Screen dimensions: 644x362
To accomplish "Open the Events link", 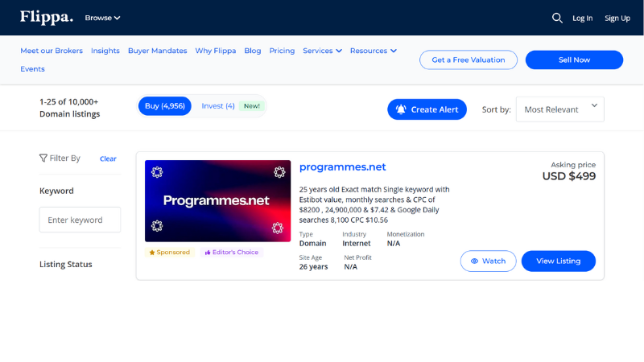I will coord(32,69).
